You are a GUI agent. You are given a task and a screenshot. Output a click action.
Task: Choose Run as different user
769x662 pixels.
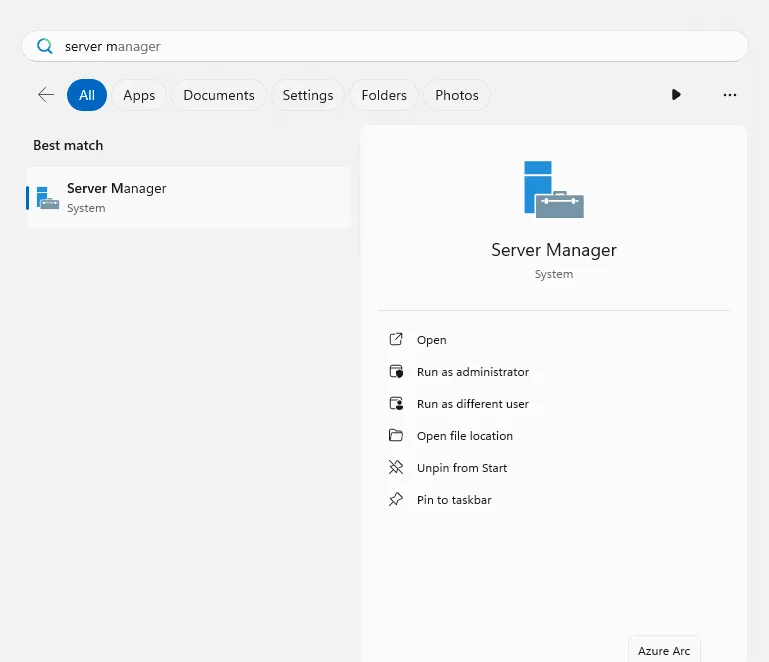point(473,404)
